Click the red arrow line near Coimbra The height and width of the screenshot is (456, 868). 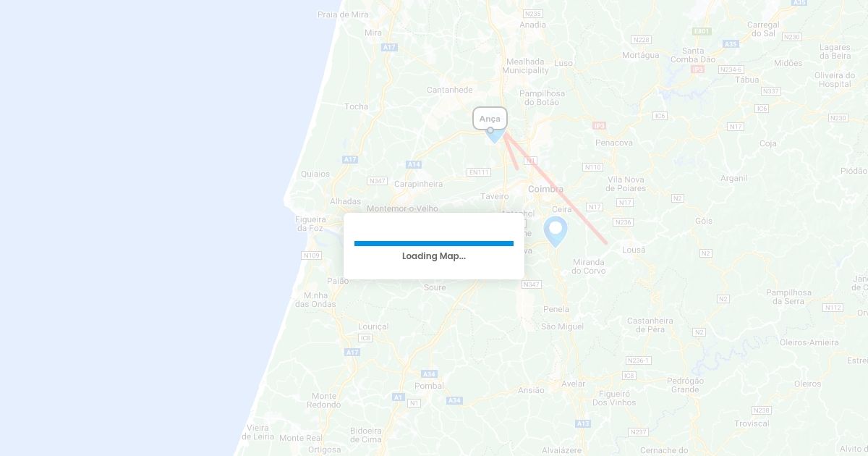tap(556, 187)
